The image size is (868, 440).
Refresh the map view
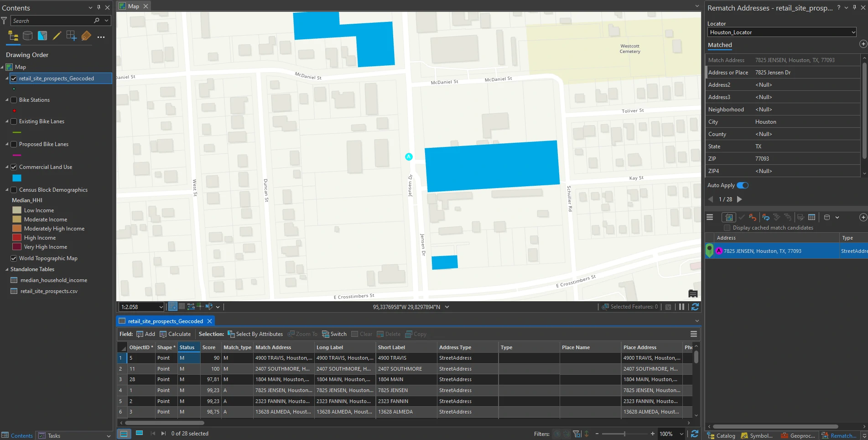click(x=695, y=307)
